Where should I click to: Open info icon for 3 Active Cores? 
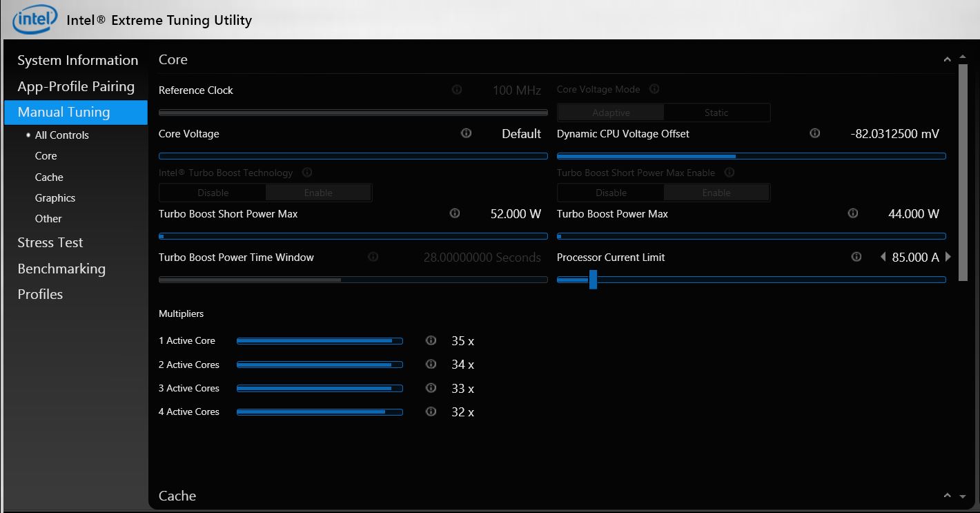(431, 388)
